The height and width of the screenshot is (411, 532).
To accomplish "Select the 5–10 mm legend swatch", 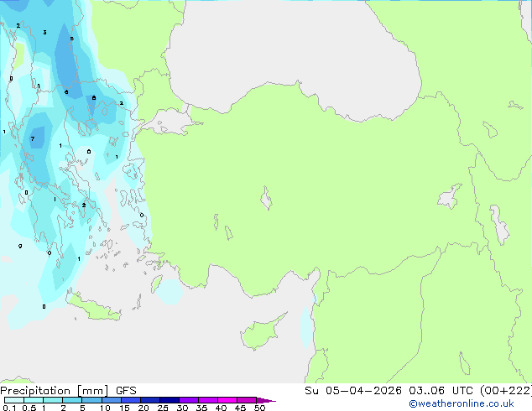I will click(91, 400).
